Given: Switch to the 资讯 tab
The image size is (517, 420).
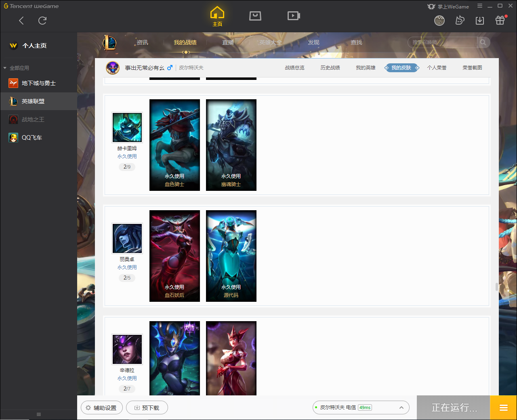Looking at the screenshot, I should point(142,42).
